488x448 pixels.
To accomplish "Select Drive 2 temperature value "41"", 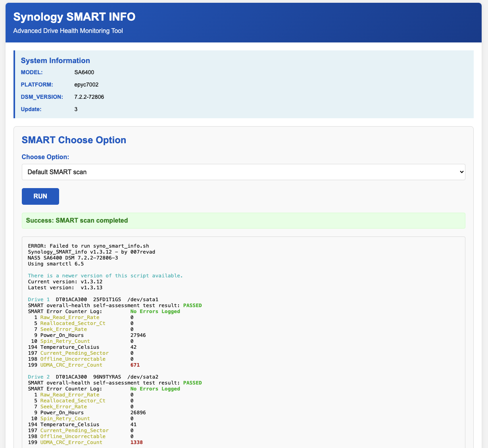I will [x=134, y=425].
